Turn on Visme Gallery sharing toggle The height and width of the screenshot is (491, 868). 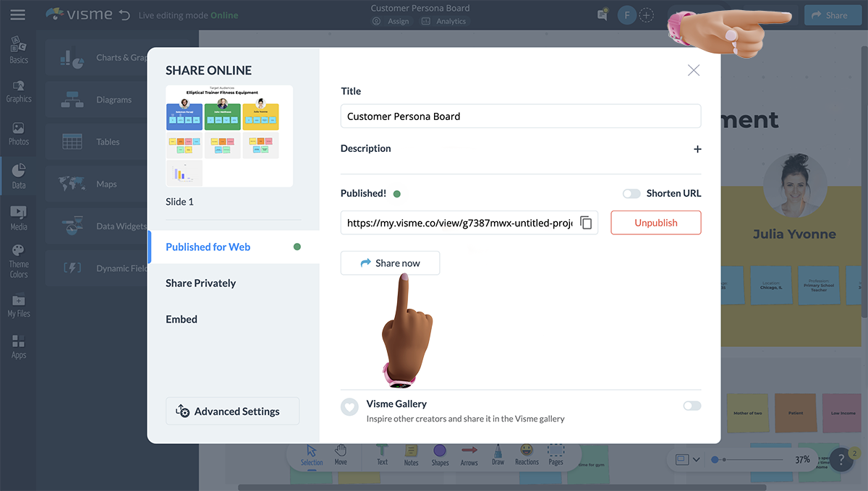click(x=692, y=406)
